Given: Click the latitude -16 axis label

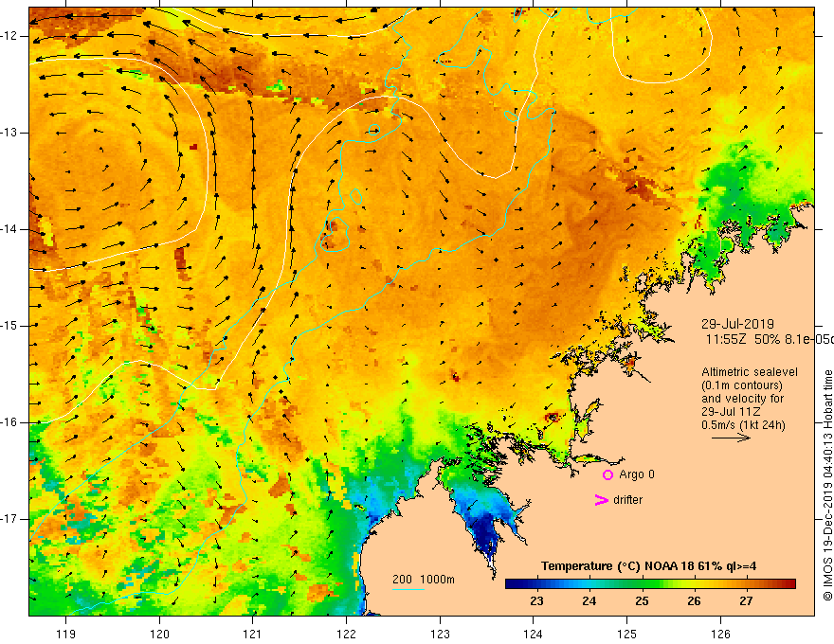Looking at the screenshot, I should point(9,421).
